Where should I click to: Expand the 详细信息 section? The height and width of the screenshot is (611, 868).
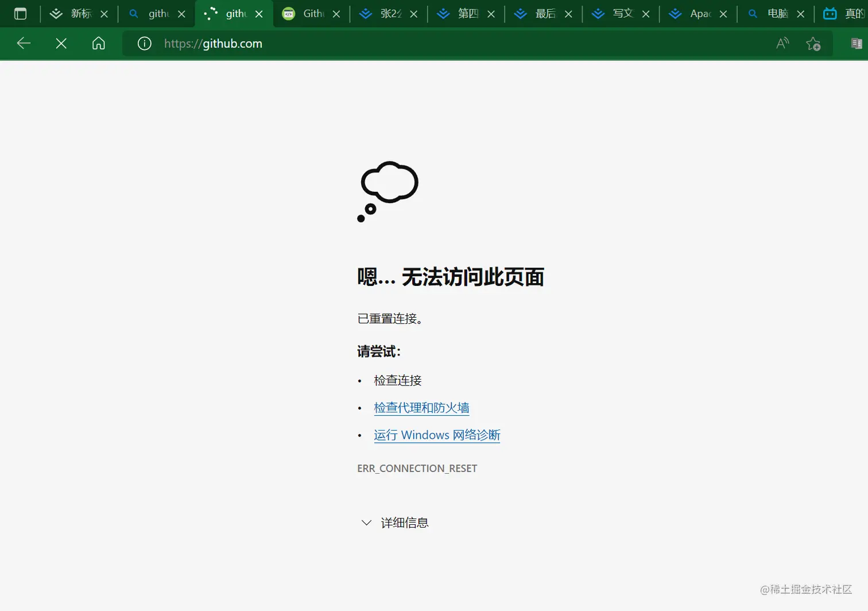(404, 523)
